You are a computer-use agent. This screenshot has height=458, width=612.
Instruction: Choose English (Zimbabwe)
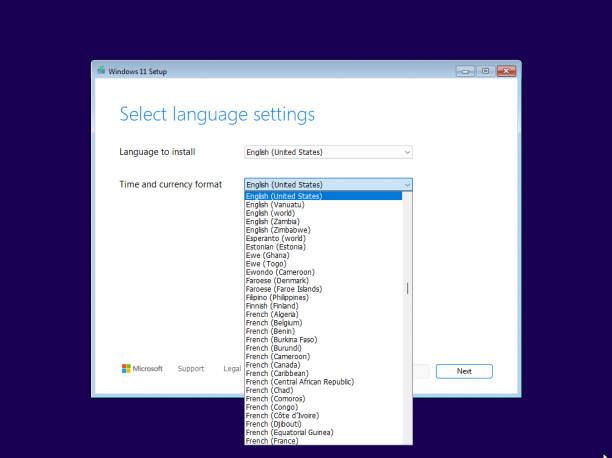pos(323,230)
